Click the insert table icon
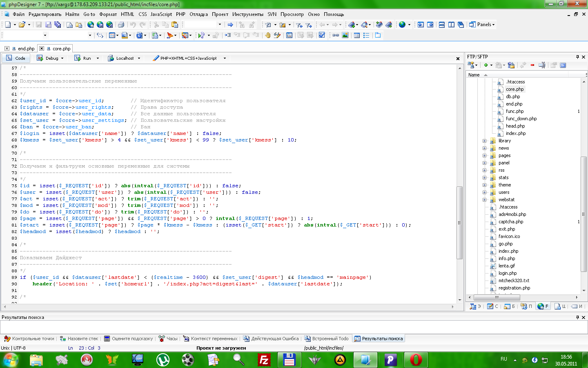The image size is (588, 368). (x=356, y=35)
